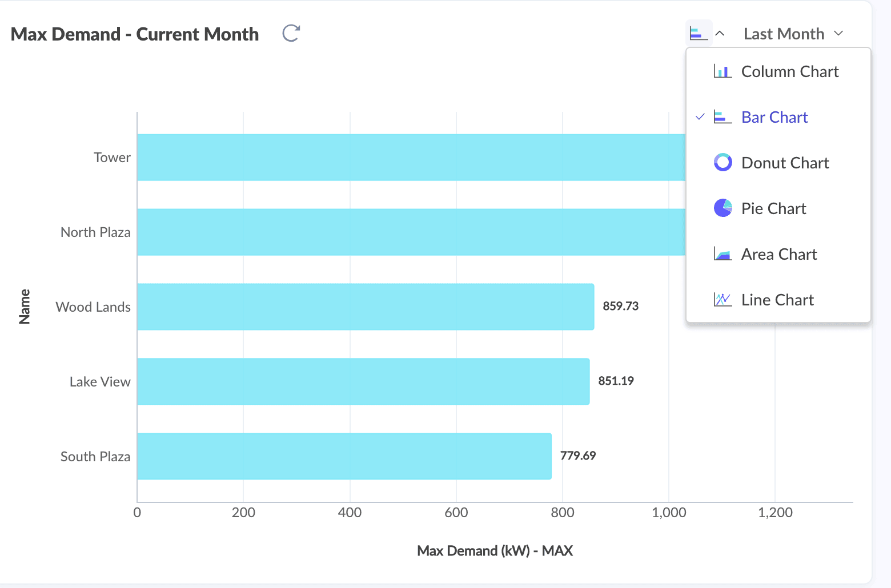Click the Bar Chart icon in menu
This screenshot has height=588, width=891.
pos(723,117)
